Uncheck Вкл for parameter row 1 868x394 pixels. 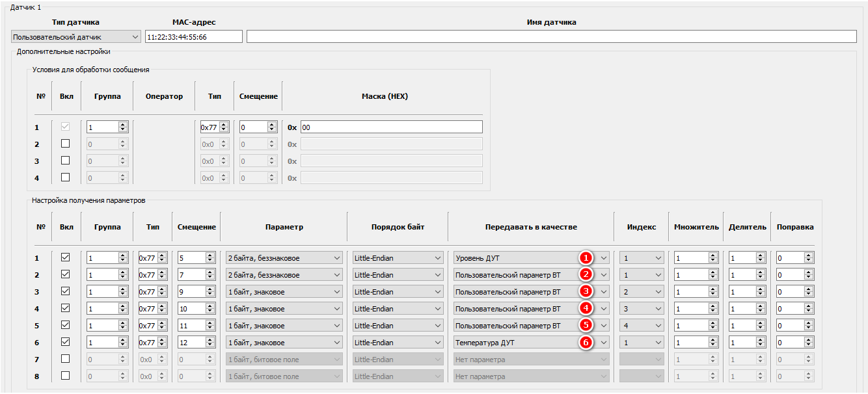tap(65, 257)
